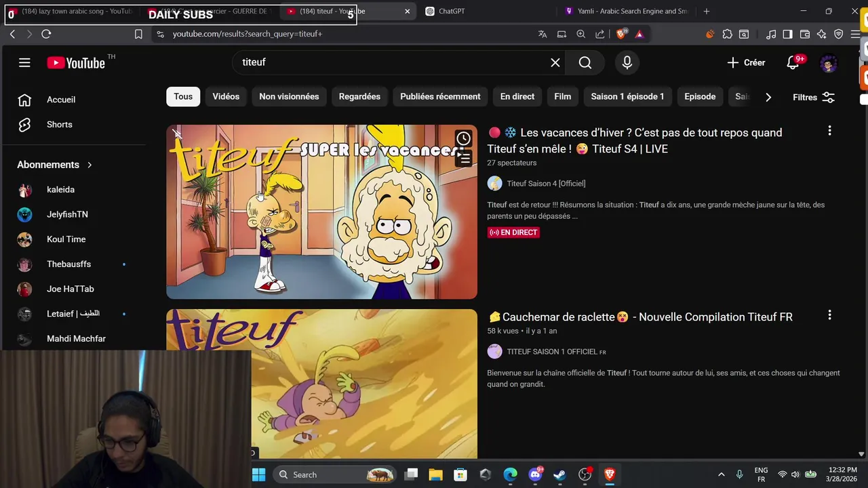Select Non visionnées filter chip

click(x=289, y=96)
